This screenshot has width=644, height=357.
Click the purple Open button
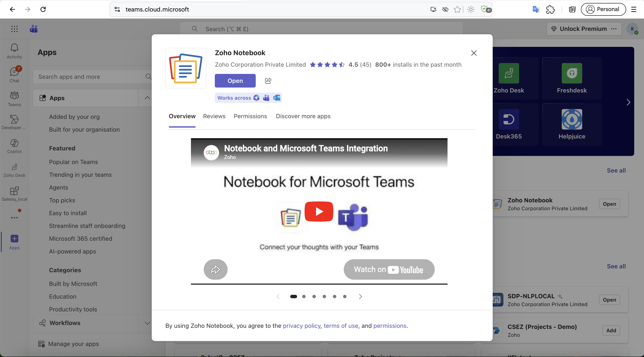(x=235, y=81)
